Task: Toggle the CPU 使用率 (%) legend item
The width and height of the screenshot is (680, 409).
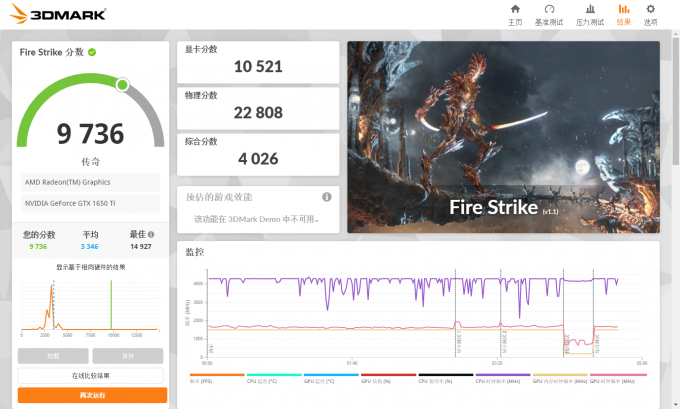Action: pyautogui.click(x=446, y=378)
